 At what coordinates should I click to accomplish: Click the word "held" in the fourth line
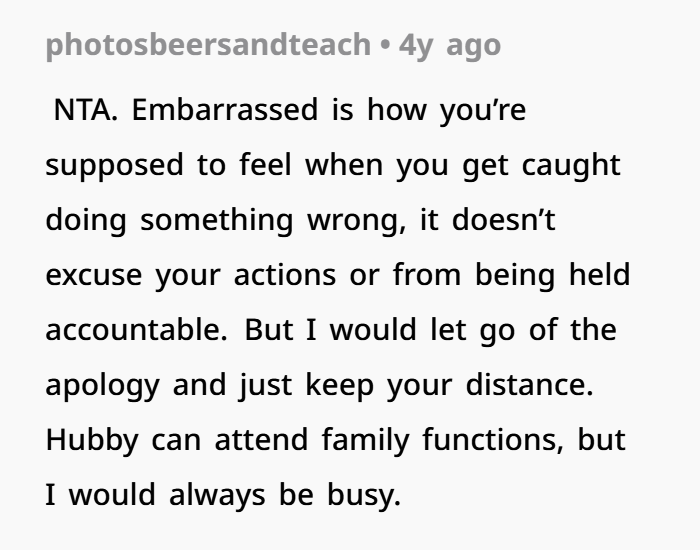click(x=601, y=275)
